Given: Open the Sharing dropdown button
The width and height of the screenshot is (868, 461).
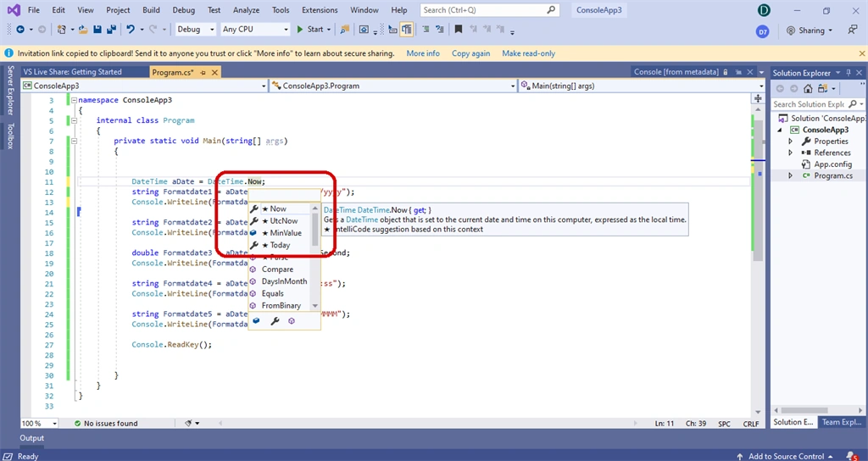Looking at the screenshot, I should pos(810,31).
